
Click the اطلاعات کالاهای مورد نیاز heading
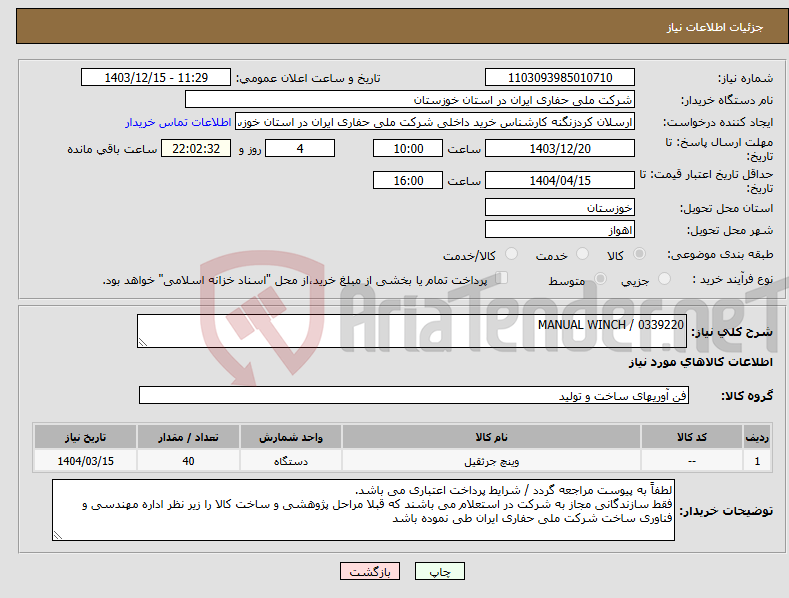[700, 362]
